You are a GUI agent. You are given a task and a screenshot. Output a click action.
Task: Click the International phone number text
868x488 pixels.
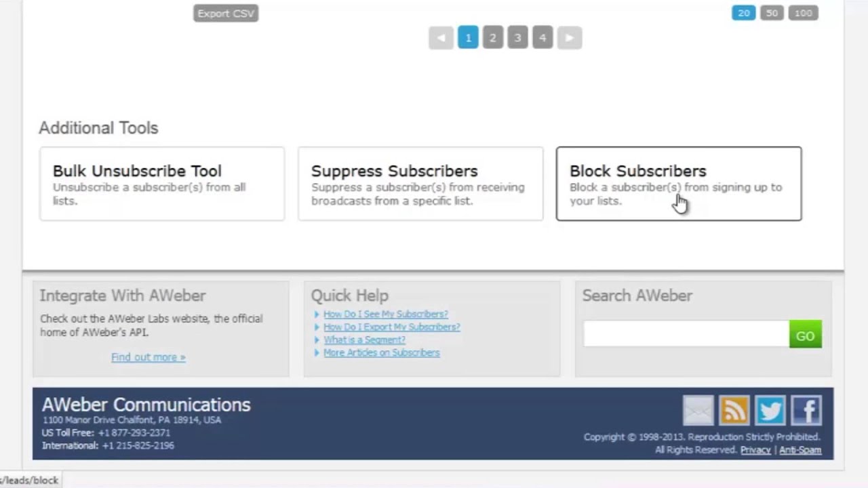[x=138, y=445]
